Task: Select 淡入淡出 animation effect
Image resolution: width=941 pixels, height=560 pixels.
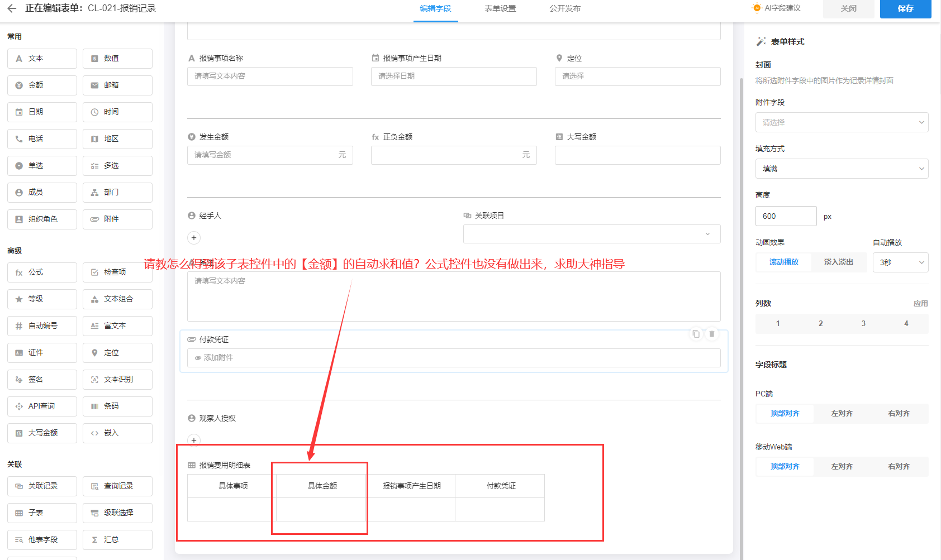Action: [x=838, y=262]
